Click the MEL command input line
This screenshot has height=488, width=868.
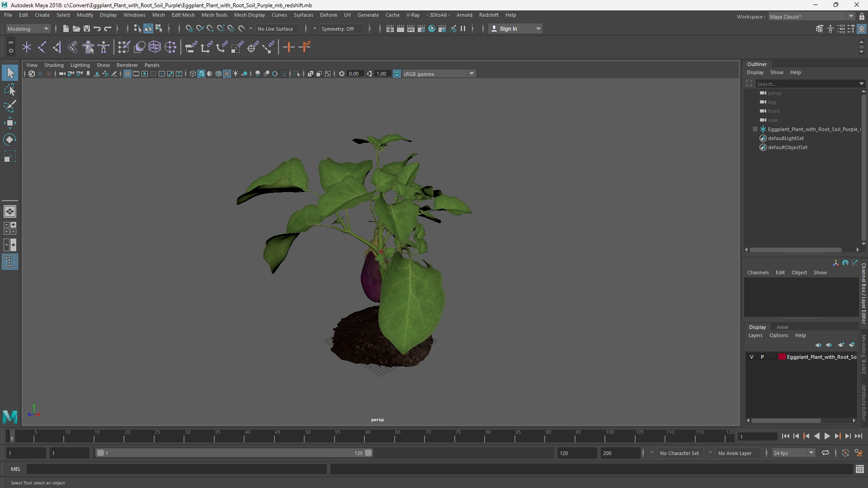tap(176, 469)
